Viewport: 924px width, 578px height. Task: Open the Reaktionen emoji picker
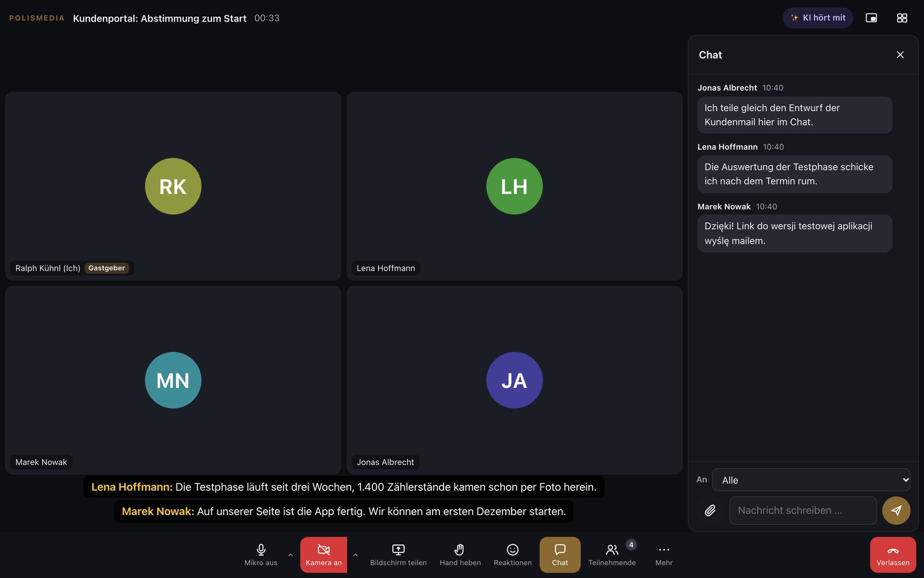513,555
